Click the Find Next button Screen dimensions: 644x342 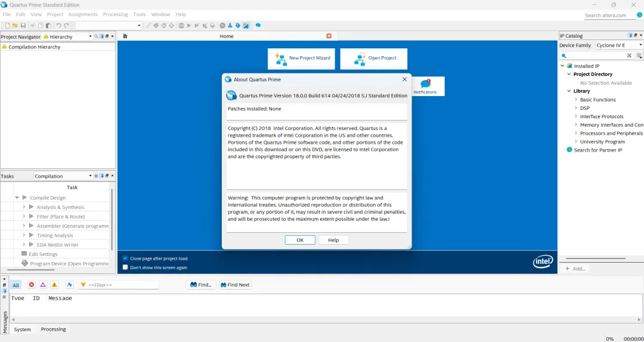[x=234, y=285]
